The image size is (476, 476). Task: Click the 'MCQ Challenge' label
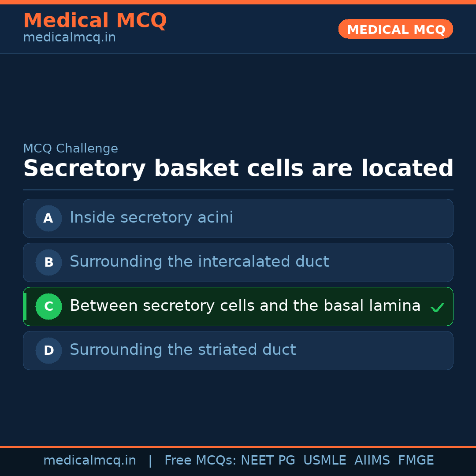[x=71, y=149]
